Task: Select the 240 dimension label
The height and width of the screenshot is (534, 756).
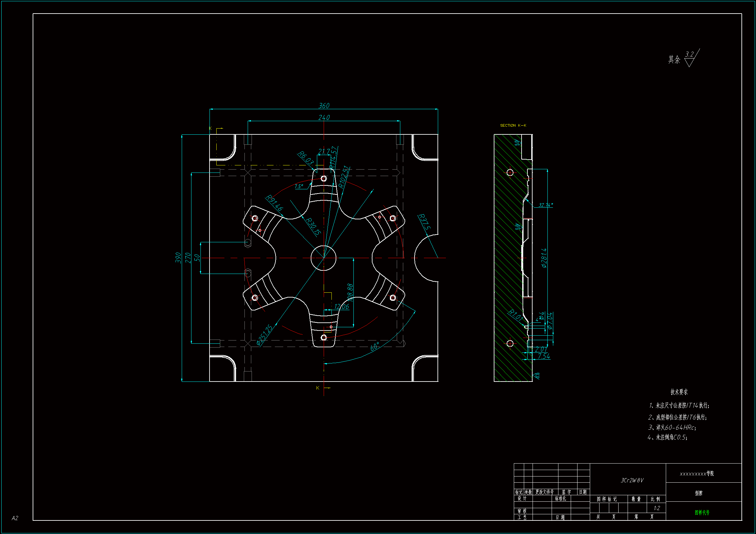Action: pos(324,118)
